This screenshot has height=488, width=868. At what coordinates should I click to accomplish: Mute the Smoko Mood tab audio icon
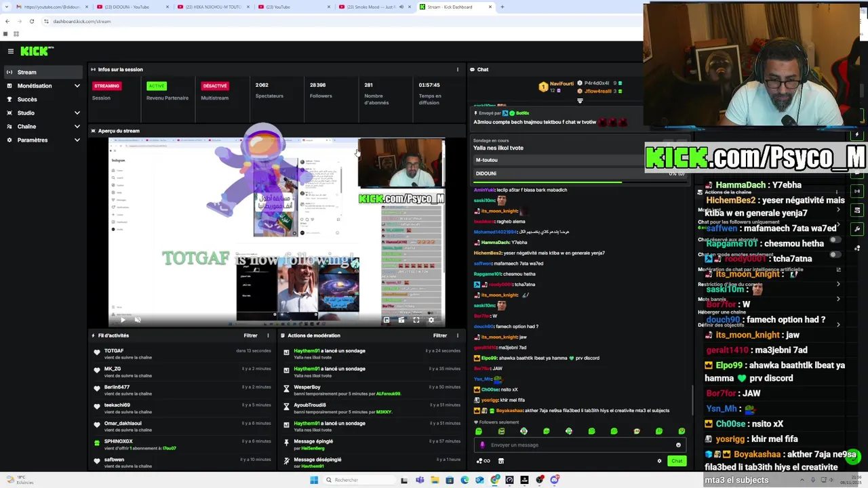point(401,7)
